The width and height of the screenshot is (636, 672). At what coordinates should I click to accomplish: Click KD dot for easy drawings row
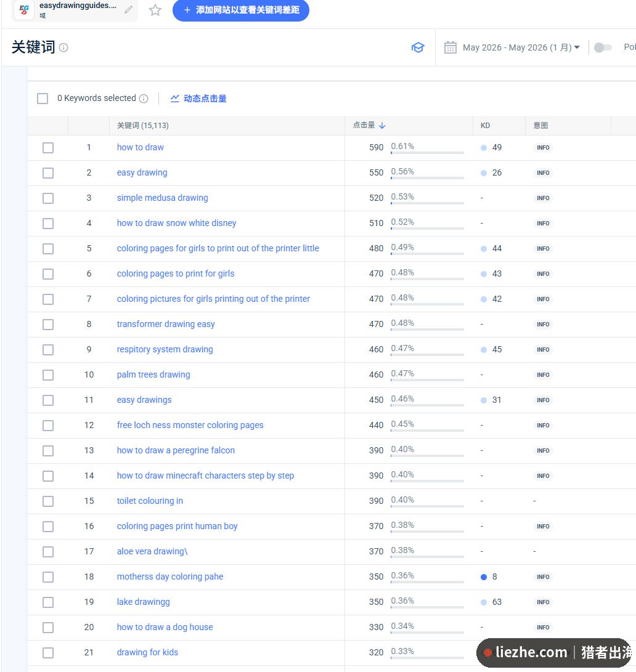click(484, 400)
